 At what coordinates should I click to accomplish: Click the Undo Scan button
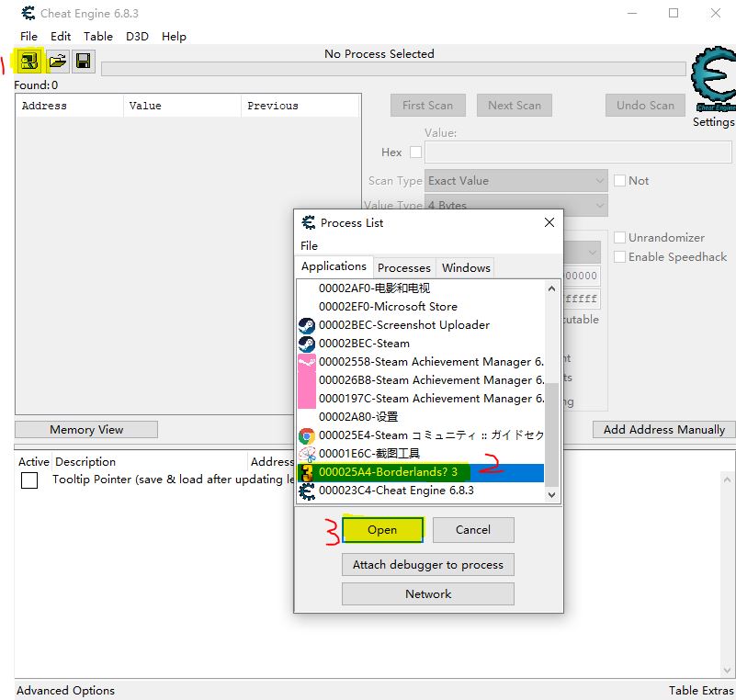pyautogui.click(x=645, y=105)
